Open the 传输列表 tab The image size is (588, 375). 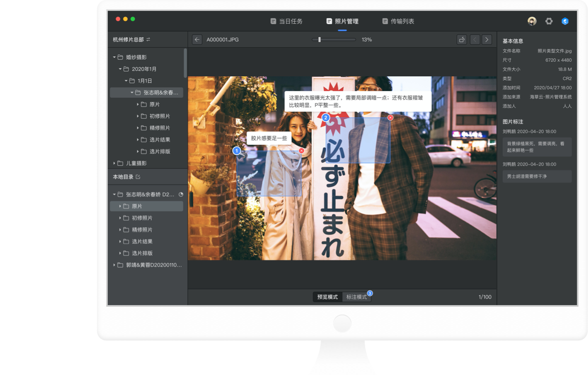point(398,21)
